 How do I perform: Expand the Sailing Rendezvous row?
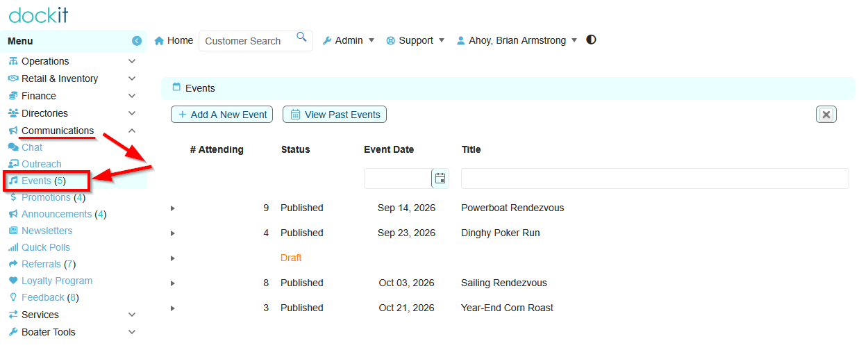[x=173, y=283]
